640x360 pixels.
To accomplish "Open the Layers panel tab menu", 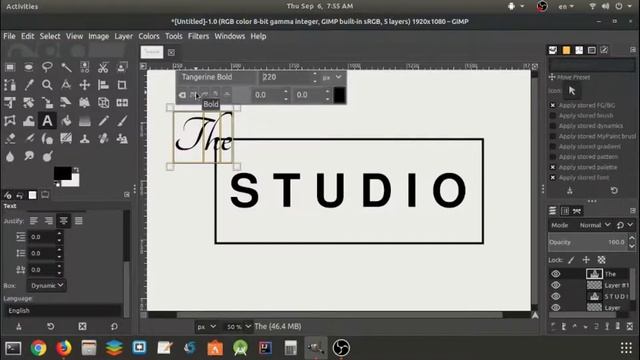I will 633,211.
